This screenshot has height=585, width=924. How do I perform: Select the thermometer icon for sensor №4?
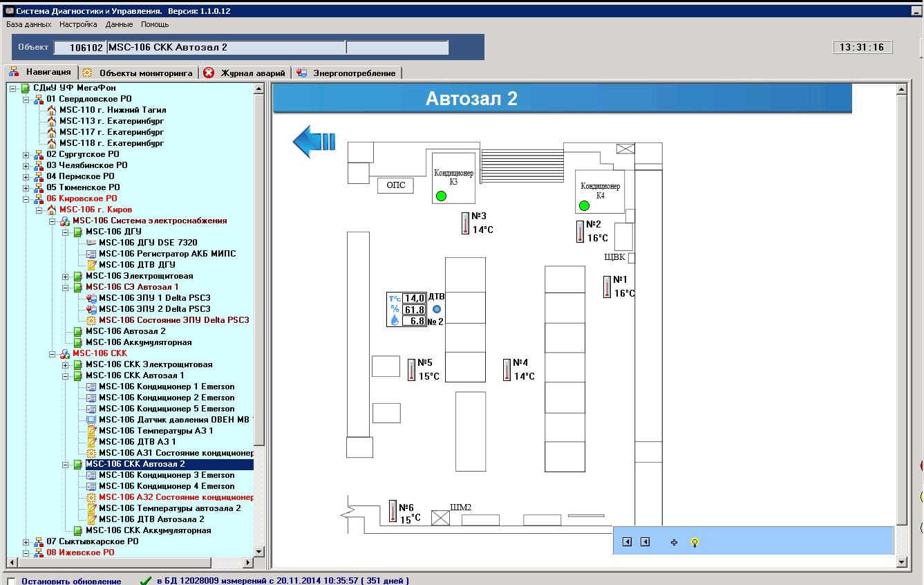pyautogui.click(x=507, y=369)
